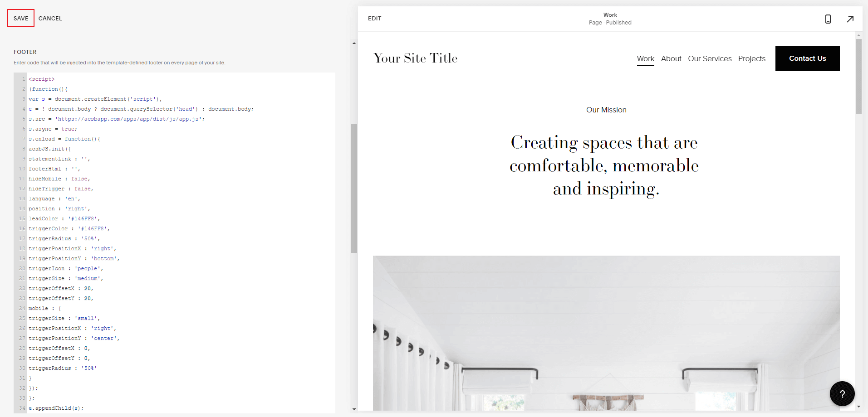The width and height of the screenshot is (868, 417).
Task: Click the statementLink code line
Action: pos(59,159)
